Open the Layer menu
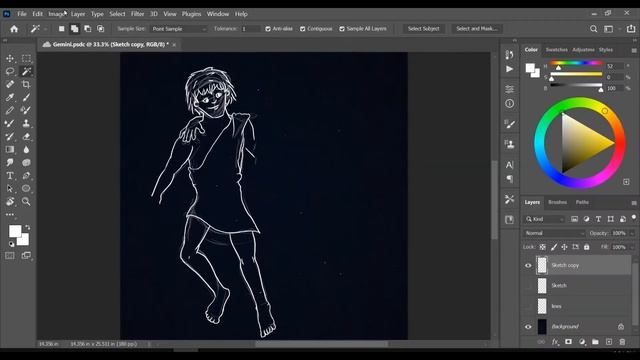Viewport: 640px width, 360px height. tap(78, 14)
